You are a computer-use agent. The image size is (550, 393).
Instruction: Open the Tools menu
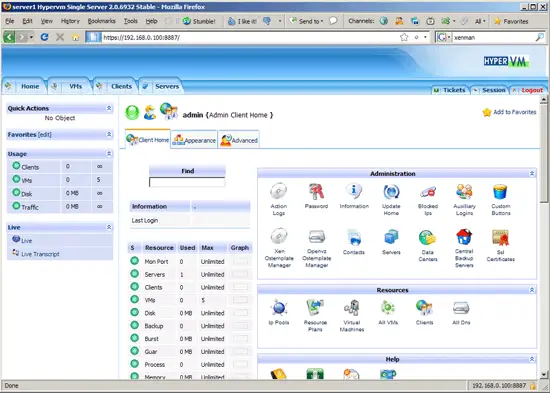(130, 21)
